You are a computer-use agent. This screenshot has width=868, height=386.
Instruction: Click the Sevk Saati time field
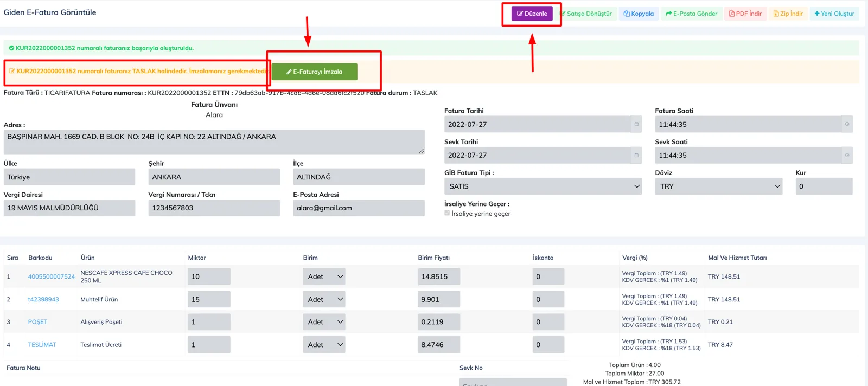pos(754,155)
